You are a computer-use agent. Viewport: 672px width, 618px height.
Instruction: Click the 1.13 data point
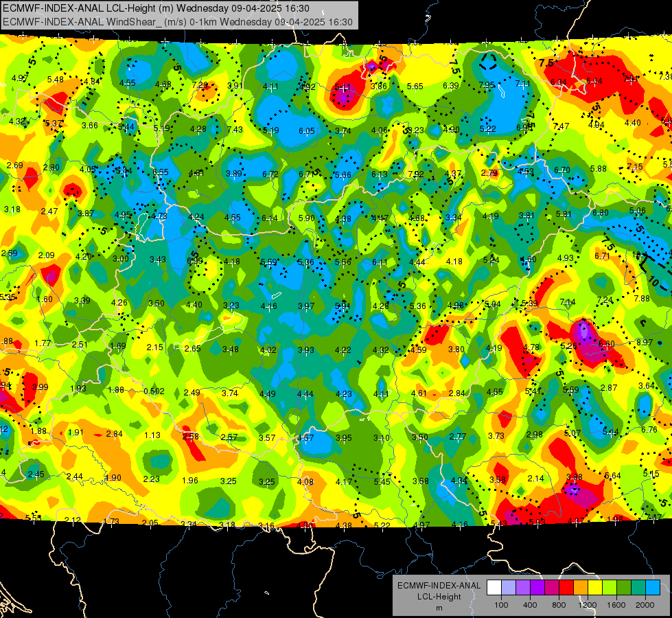click(x=152, y=435)
